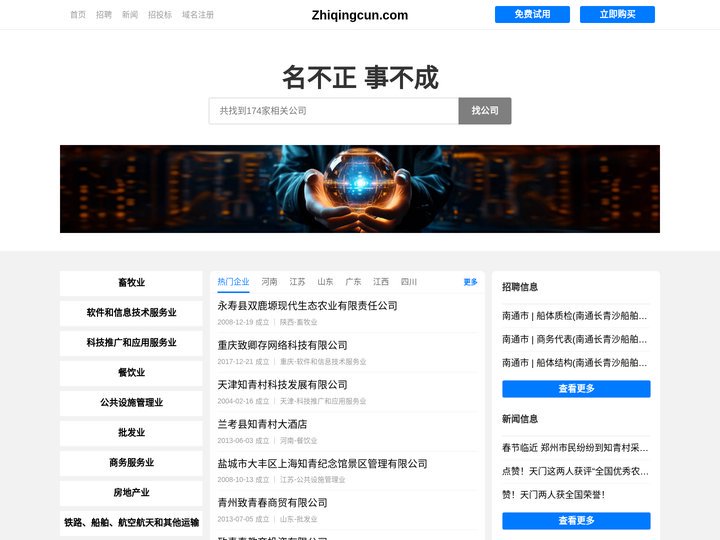Click the 新闻信息 section heading

pos(520,419)
